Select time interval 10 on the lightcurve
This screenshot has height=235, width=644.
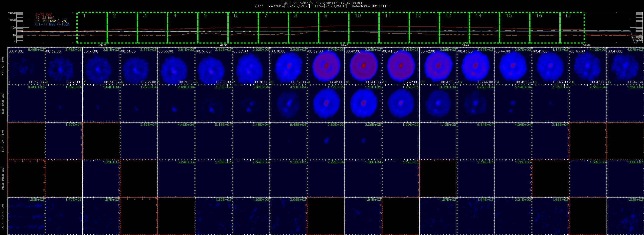364,27
